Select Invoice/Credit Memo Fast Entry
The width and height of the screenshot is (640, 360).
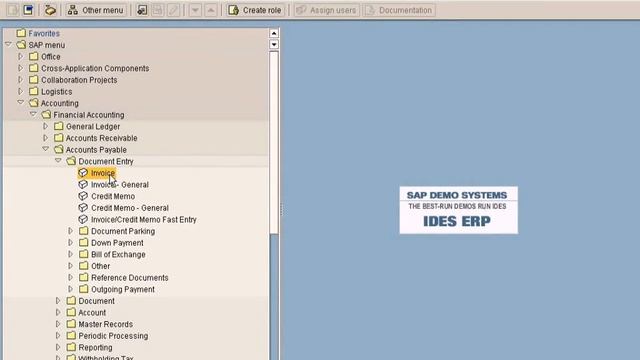point(144,220)
